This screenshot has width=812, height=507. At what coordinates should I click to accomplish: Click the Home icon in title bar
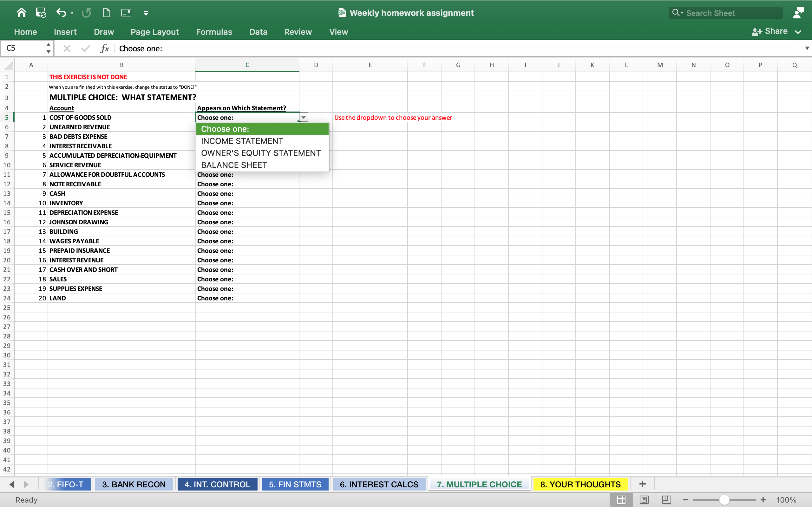click(22, 13)
